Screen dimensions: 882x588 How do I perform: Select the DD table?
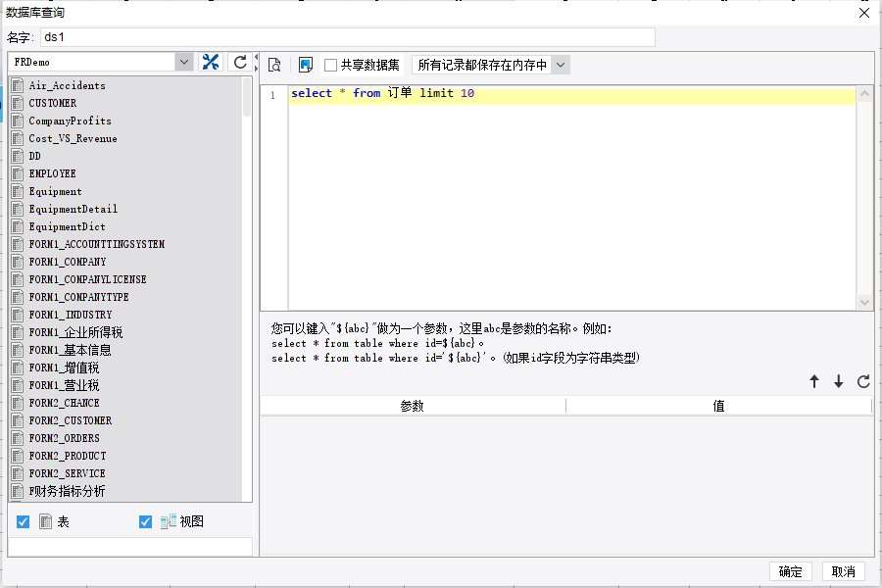click(35, 156)
